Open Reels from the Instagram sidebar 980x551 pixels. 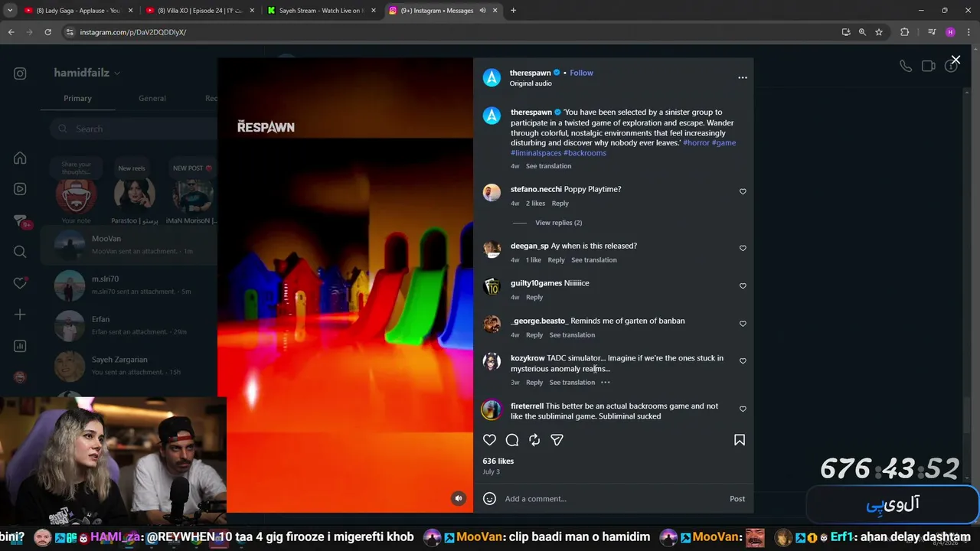click(20, 189)
